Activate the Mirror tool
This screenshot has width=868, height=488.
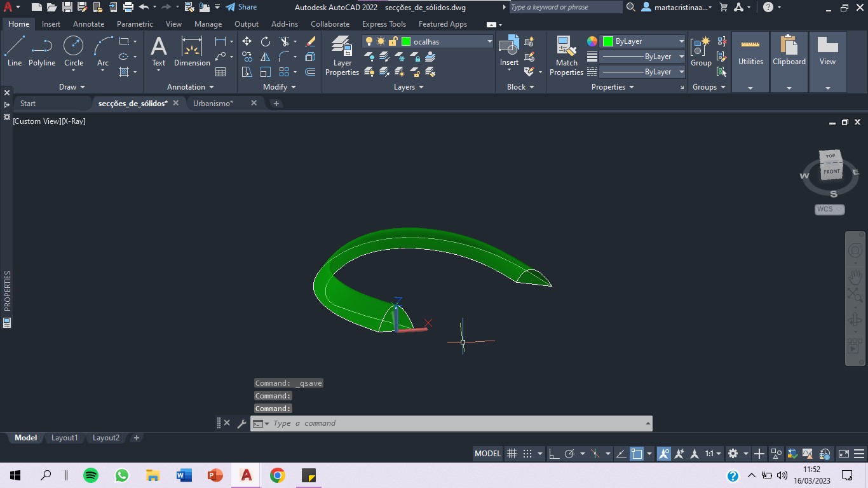point(266,57)
